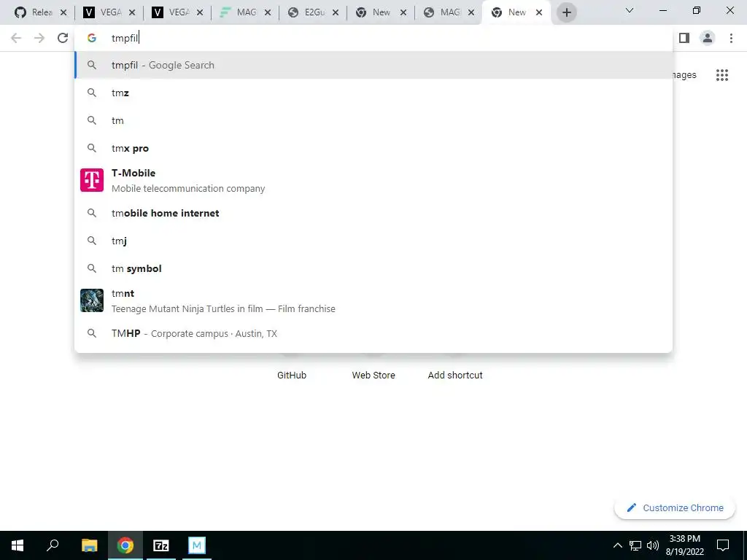The width and height of the screenshot is (747, 560).
Task: Open the tmnt film franchise suggestion
Action: tap(373, 301)
